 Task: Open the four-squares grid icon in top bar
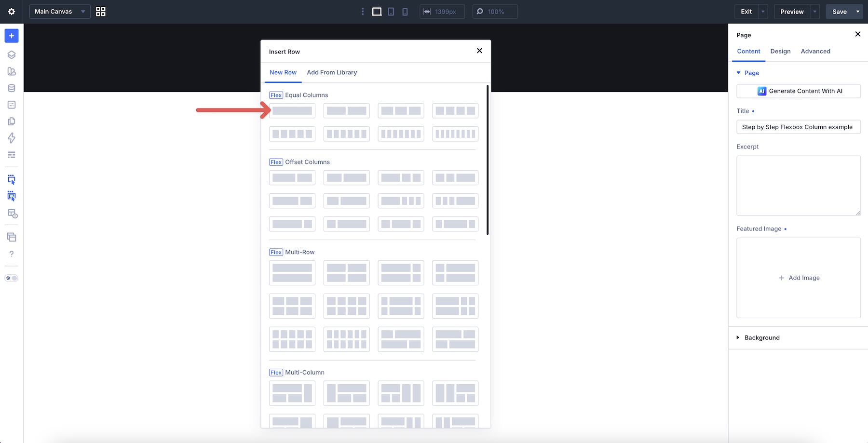pyautogui.click(x=100, y=12)
